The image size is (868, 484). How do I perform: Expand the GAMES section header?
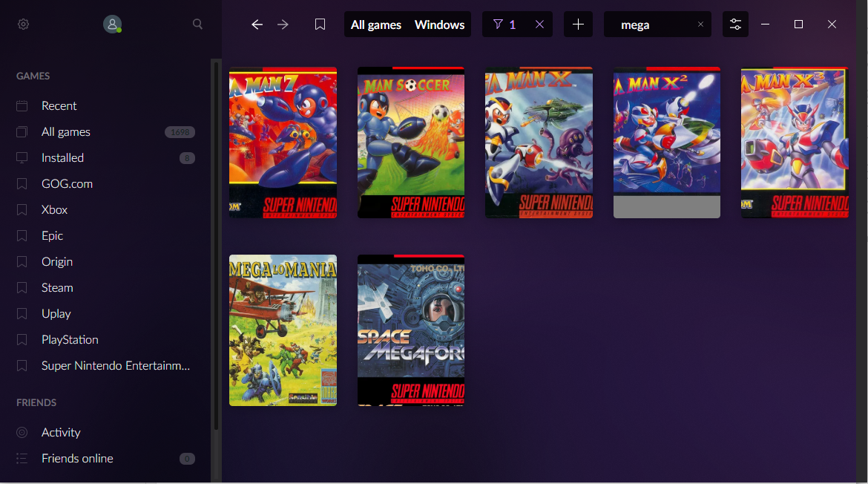click(33, 75)
